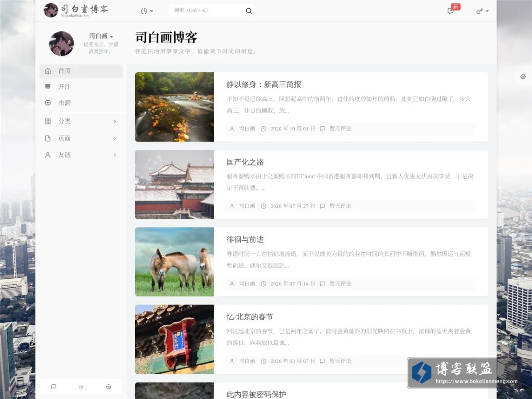
Task: Click the 司白画博客 site logo
Action: point(76,10)
